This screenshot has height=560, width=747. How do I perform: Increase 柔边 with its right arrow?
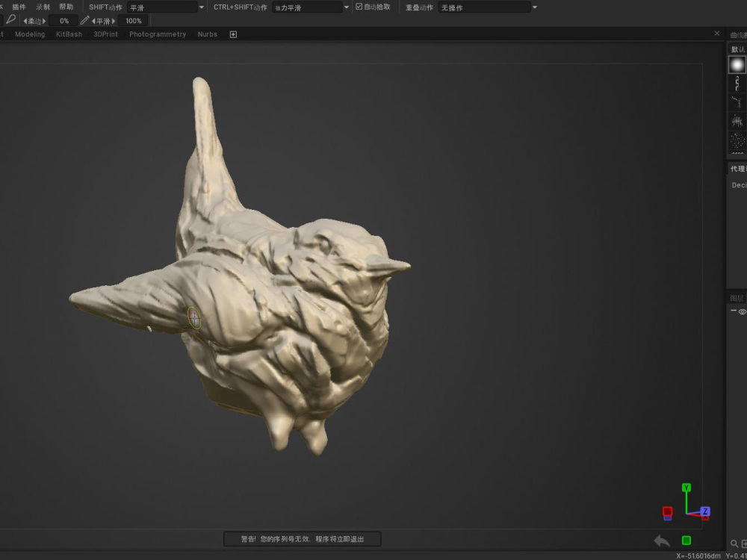pos(44,21)
